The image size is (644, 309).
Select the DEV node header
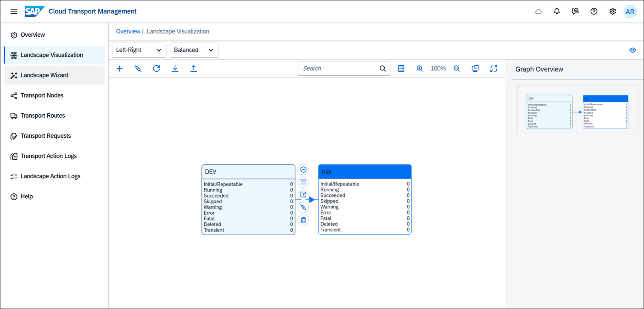click(248, 172)
